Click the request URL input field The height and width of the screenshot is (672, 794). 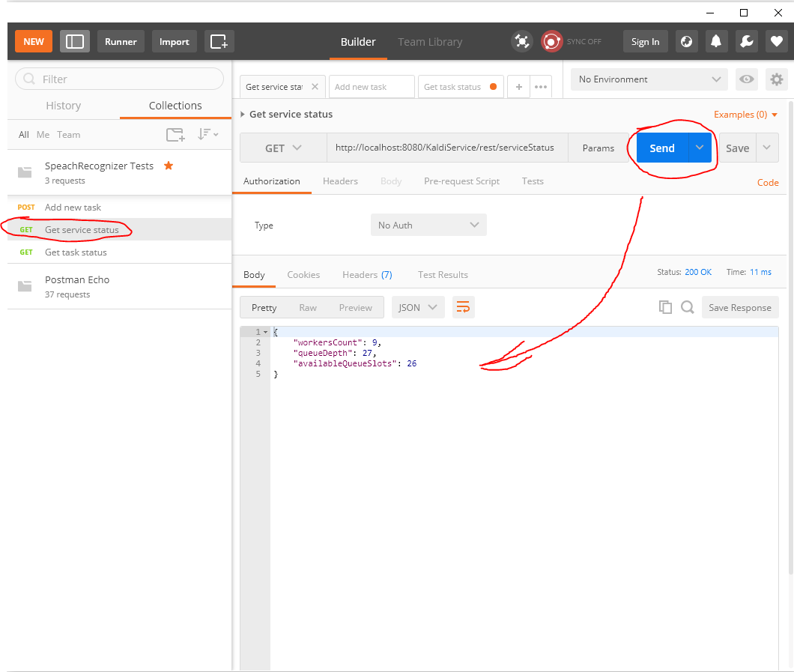448,148
